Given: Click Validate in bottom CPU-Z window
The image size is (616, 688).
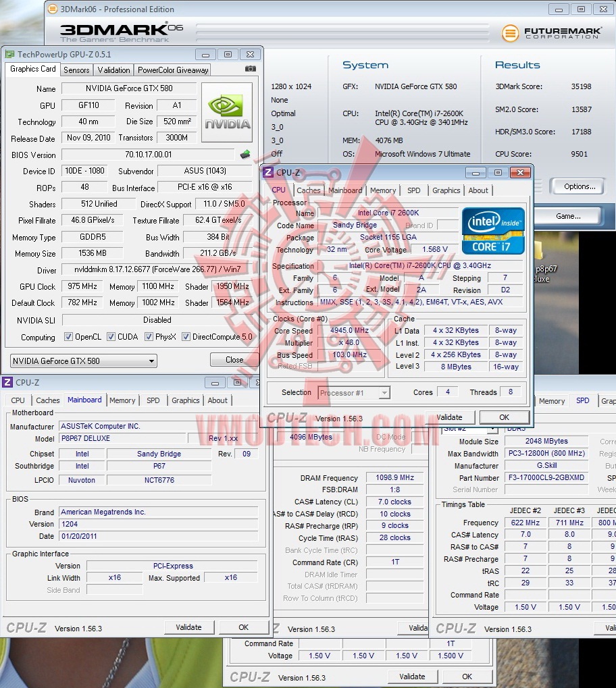Looking at the screenshot, I should click(x=412, y=677).
